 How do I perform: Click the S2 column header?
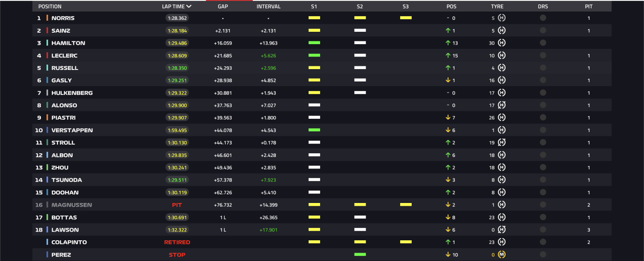pyautogui.click(x=360, y=6)
